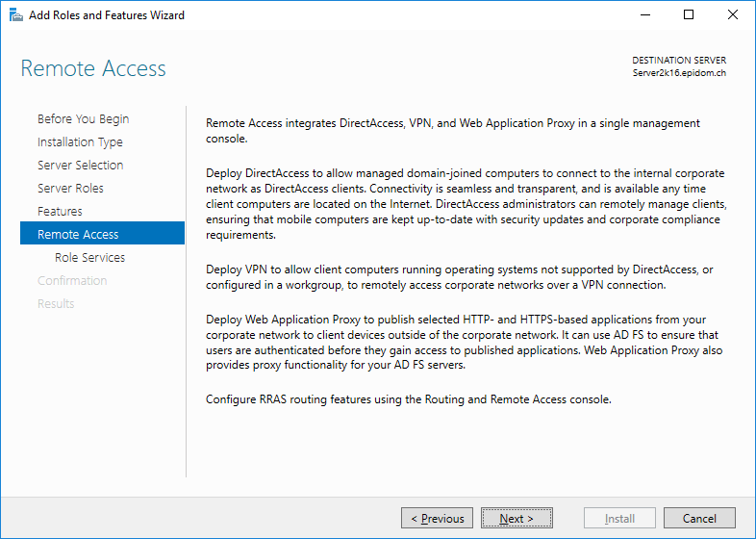
Task: Click the Confirmation step label
Action: click(x=72, y=280)
